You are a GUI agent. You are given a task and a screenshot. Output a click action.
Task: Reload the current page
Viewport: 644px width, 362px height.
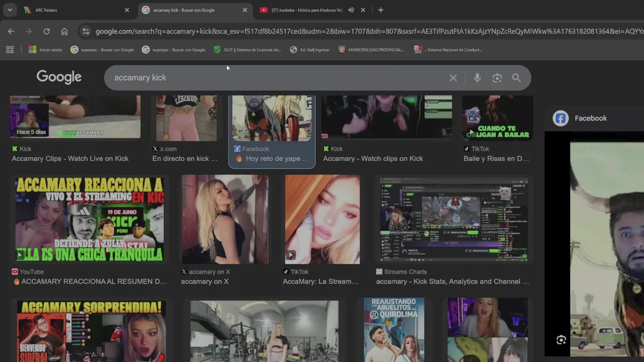[46, 31]
